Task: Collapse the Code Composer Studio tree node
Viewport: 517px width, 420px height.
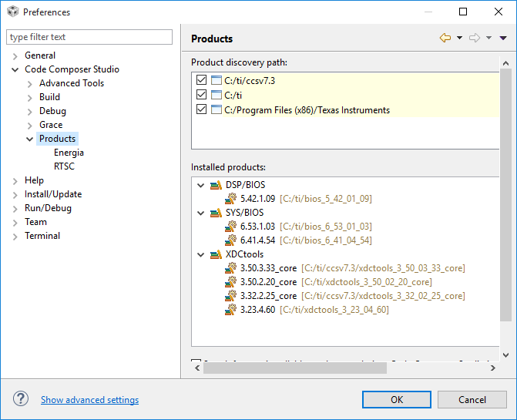Action: [15, 69]
